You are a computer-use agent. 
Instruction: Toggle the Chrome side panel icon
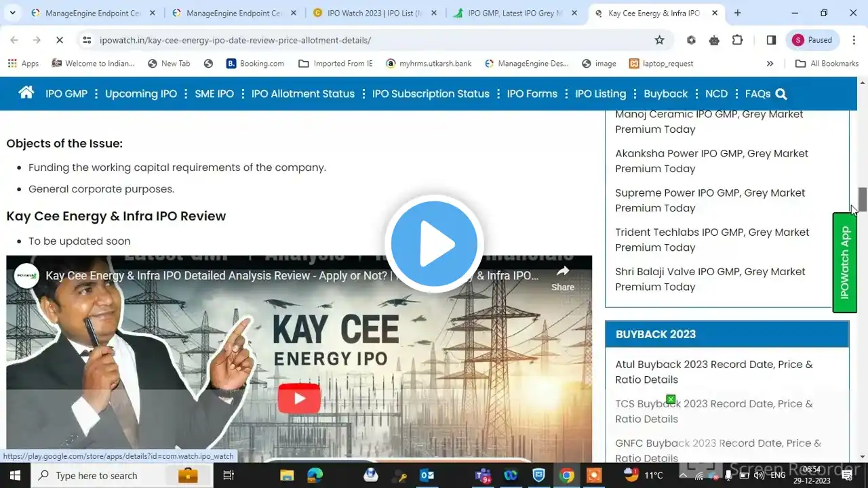771,40
